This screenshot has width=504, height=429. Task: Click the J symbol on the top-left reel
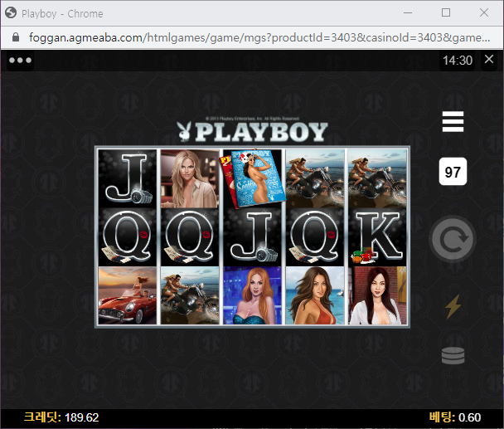128,178
